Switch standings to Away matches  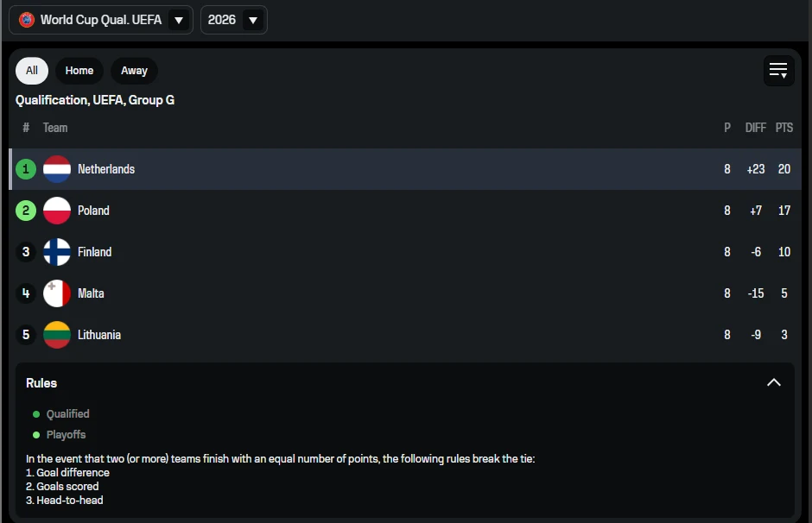pyautogui.click(x=134, y=71)
